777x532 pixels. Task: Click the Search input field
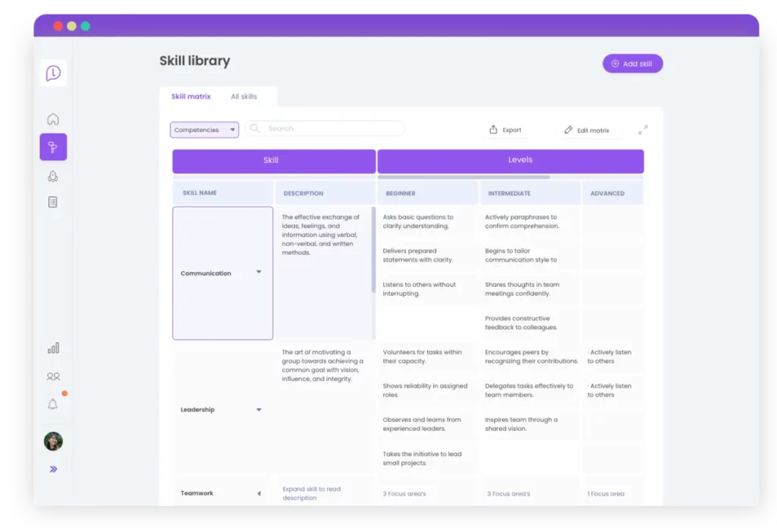[x=325, y=129]
